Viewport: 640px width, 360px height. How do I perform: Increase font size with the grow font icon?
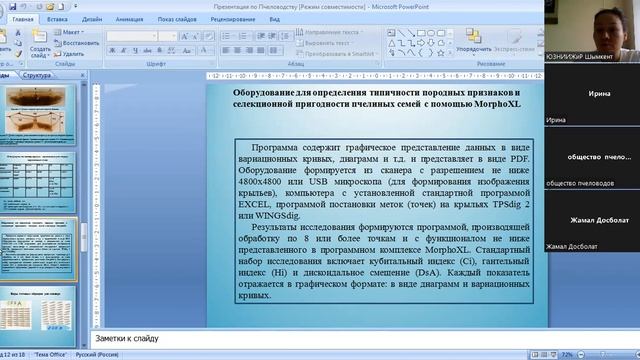click(184, 36)
